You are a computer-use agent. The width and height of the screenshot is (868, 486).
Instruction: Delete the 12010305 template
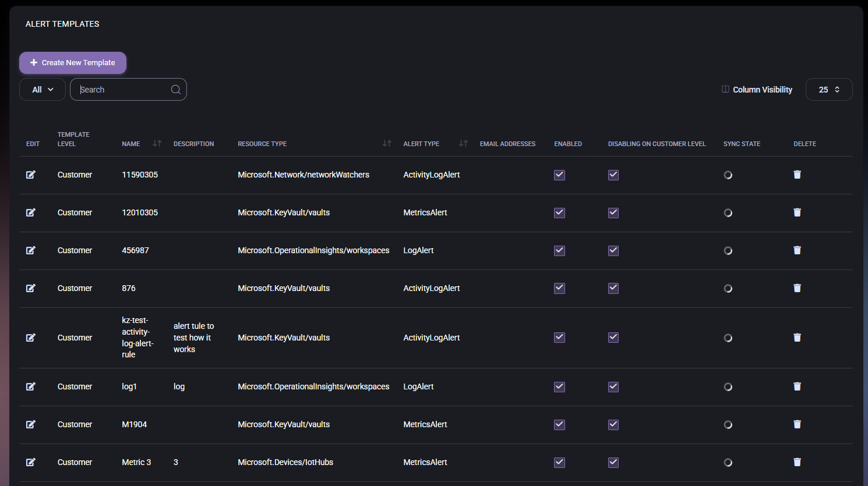pyautogui.click(x=797, y=212)
